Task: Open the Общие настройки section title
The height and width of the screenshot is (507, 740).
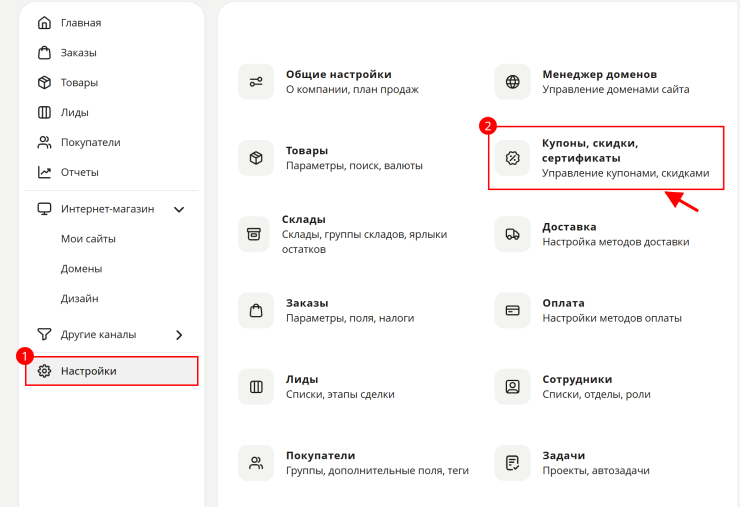Action: [x=338, y=74]
